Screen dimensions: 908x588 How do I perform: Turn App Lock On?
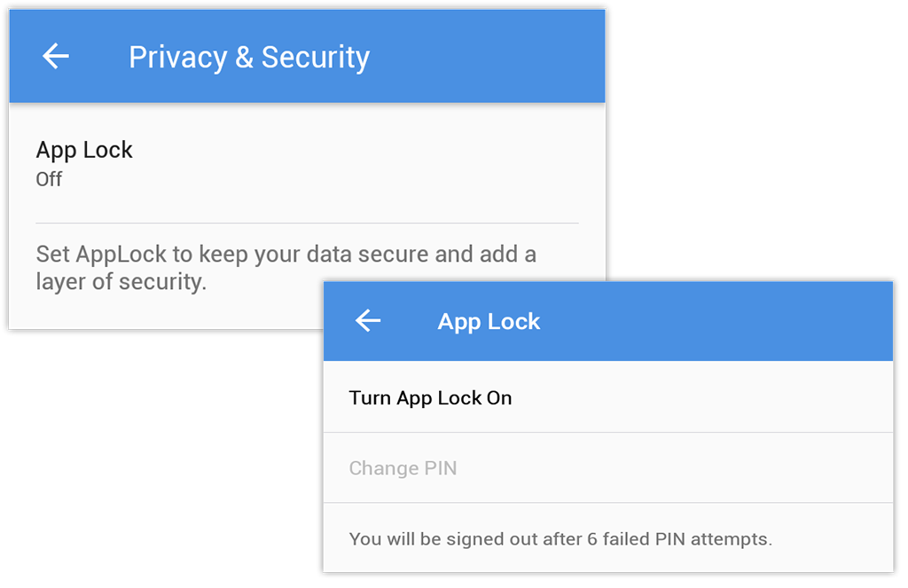click(431, 398)
